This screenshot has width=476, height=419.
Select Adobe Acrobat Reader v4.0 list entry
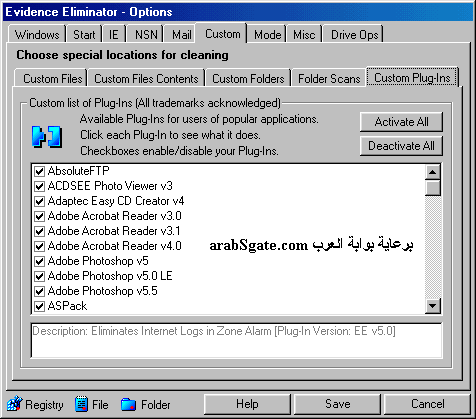coord(114,246)
